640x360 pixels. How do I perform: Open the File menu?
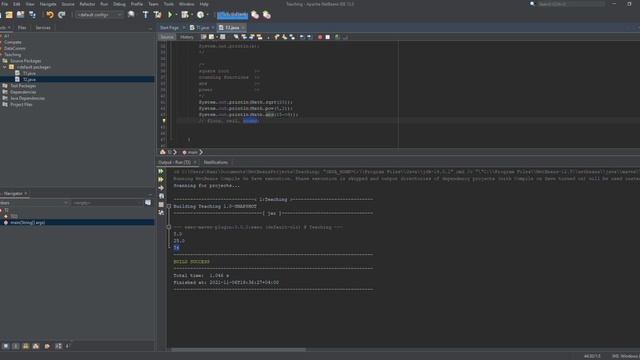click(x=4, y=4)
